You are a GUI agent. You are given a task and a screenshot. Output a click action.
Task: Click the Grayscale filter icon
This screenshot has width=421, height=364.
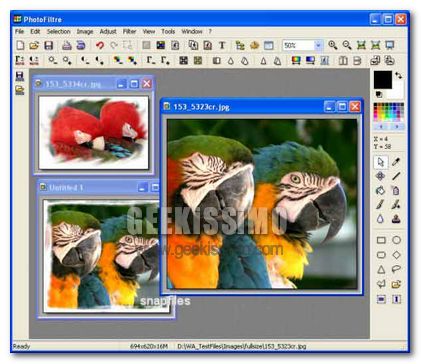pyautogui.click(x=183, y=60)
